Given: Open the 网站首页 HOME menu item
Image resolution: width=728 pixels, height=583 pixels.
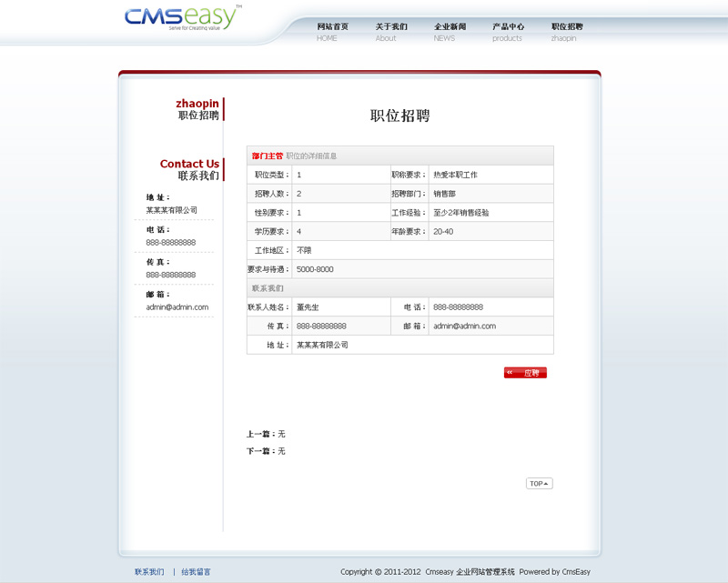Looking at the screenshot, I should point(332,32).
